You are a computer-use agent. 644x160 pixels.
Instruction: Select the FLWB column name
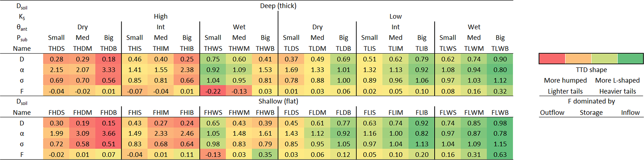tap(500, 112)
